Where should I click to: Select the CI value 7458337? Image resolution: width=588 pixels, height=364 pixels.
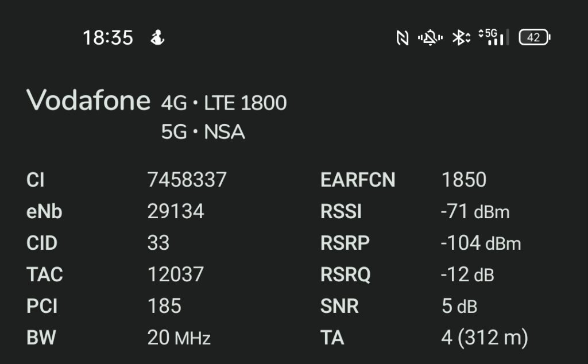187,180
